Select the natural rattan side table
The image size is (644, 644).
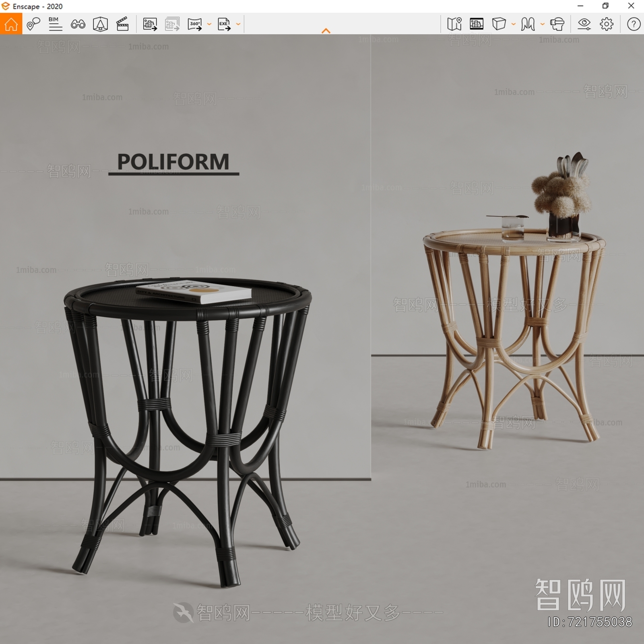[514, 338]
